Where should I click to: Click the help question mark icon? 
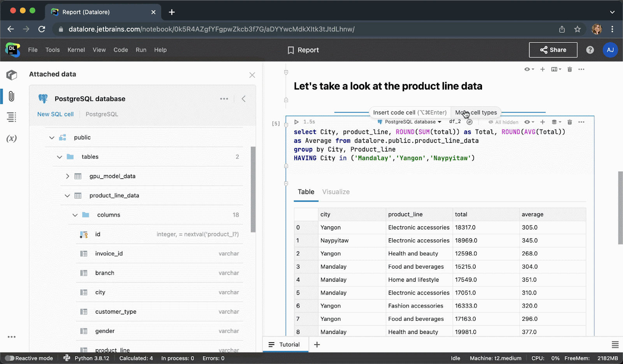pyautogui.click(x=590, y=50)
